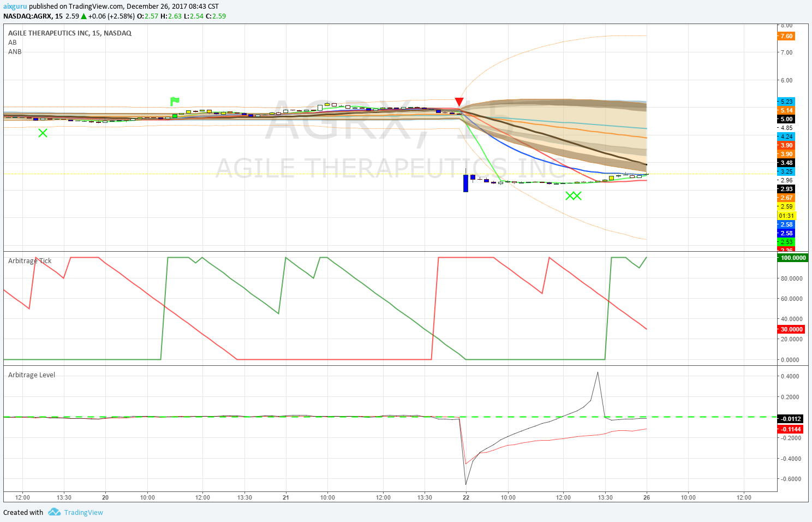This screenshot has height=522, width=812.
Task: Click the ANB indicator label
Action: pos(15,52)
